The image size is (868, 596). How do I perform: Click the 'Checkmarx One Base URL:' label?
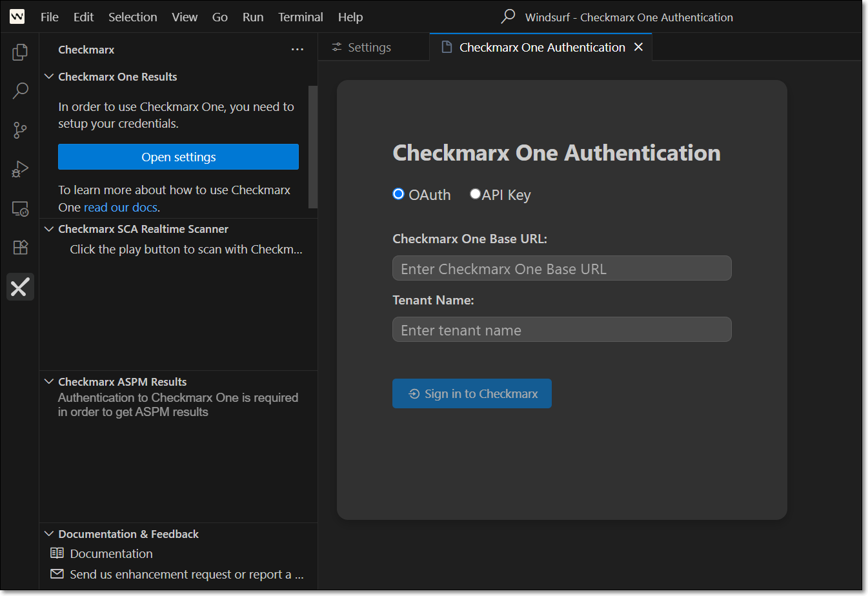coord(470,239)
